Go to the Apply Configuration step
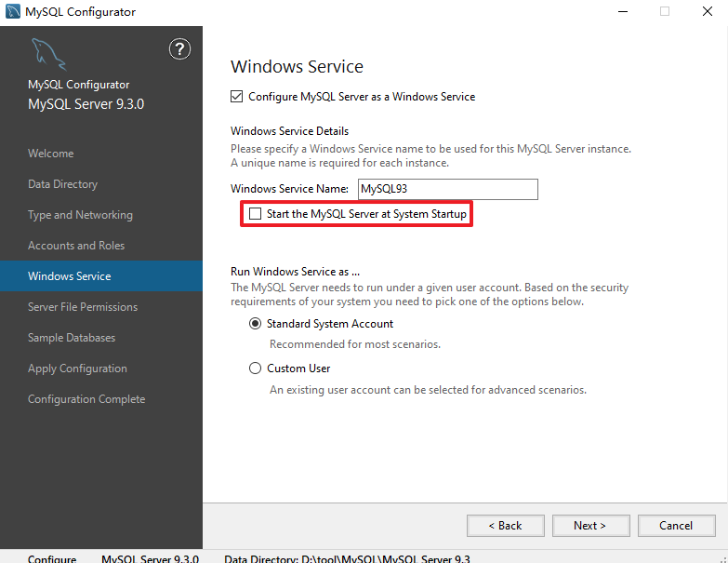This screenshot has height=563, width=728. point(77,369)
